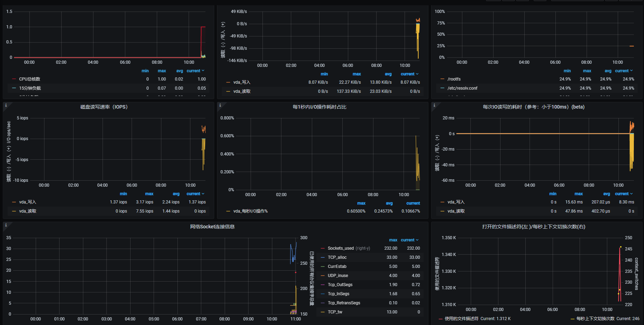Image resolution: width=644 pixels, height=325 pixels.
Task: Sort Socket panel legend by max column
Action: (393, 240)
